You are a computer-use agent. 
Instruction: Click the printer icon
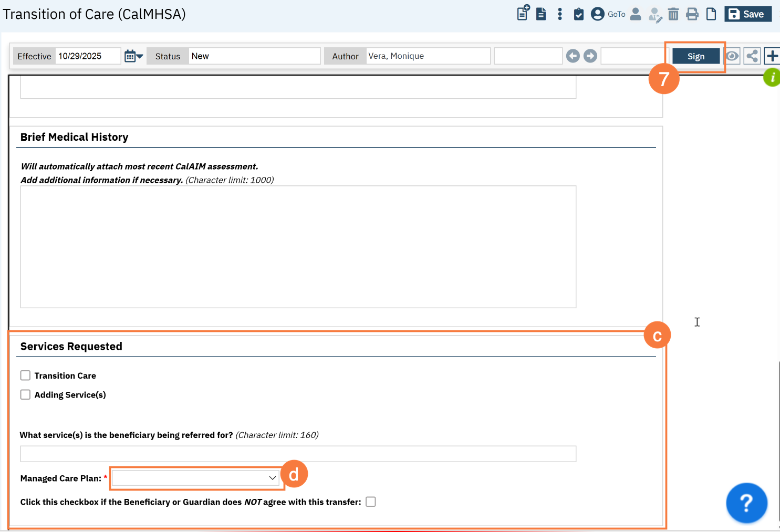[x=692, y=14]
